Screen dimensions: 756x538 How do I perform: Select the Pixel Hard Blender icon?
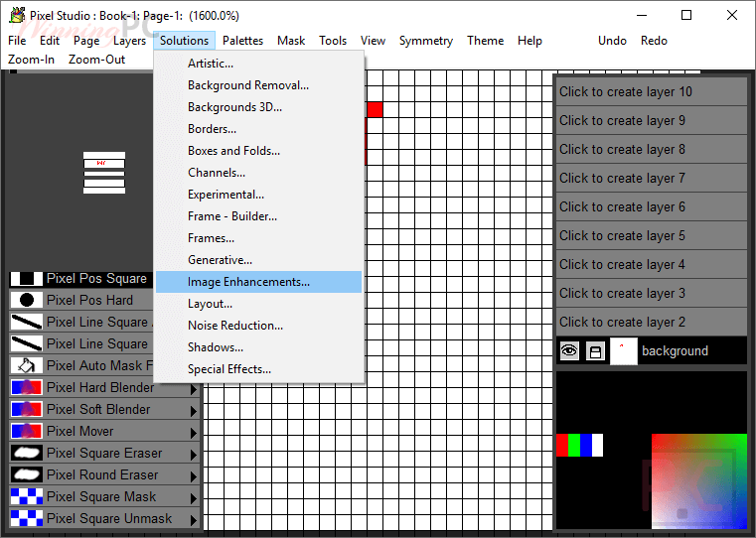point(27,387)
